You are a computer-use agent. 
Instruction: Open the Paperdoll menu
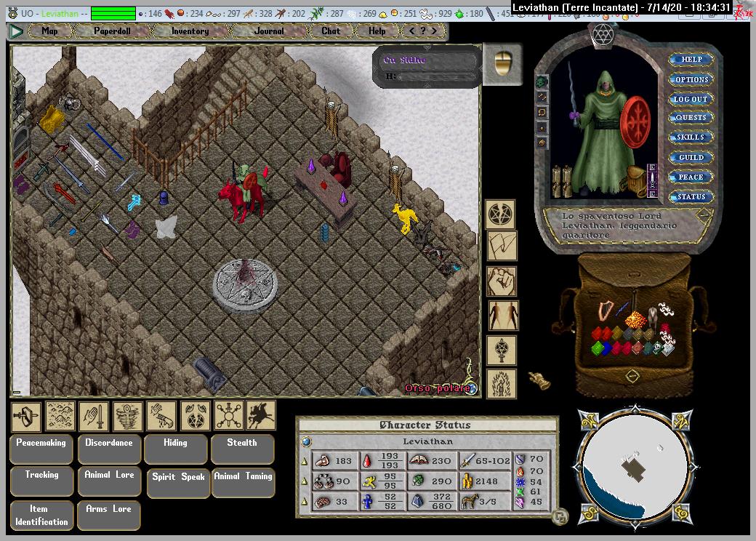tap(113, 31)
